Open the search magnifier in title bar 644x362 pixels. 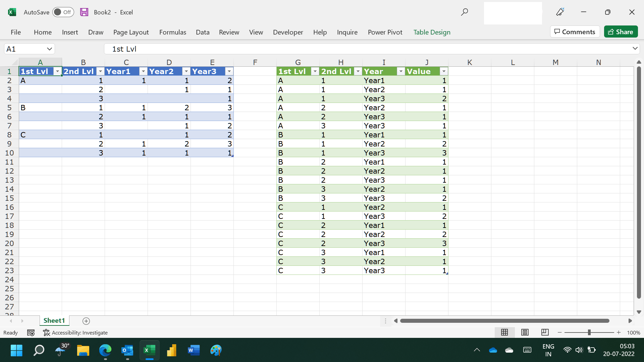(464, 12)
